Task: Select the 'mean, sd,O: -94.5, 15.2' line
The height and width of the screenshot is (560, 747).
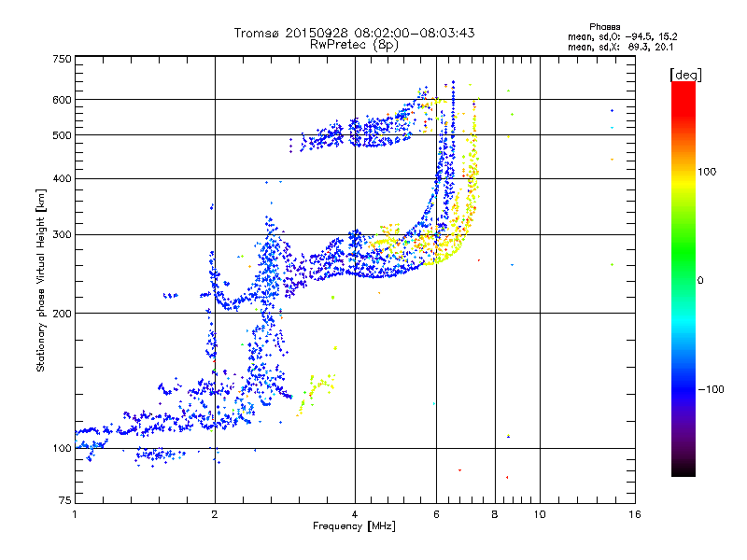Action: tap(622, 36)
